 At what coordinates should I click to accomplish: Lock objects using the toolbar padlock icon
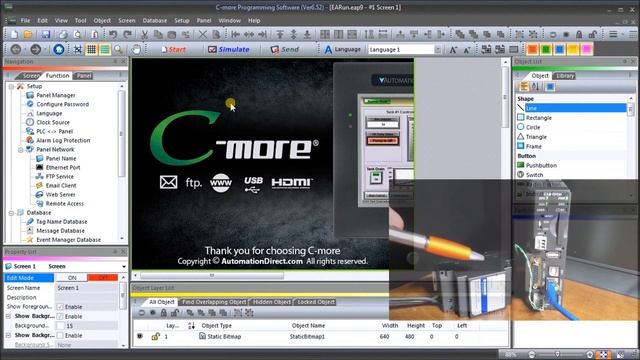click(579, 35)
